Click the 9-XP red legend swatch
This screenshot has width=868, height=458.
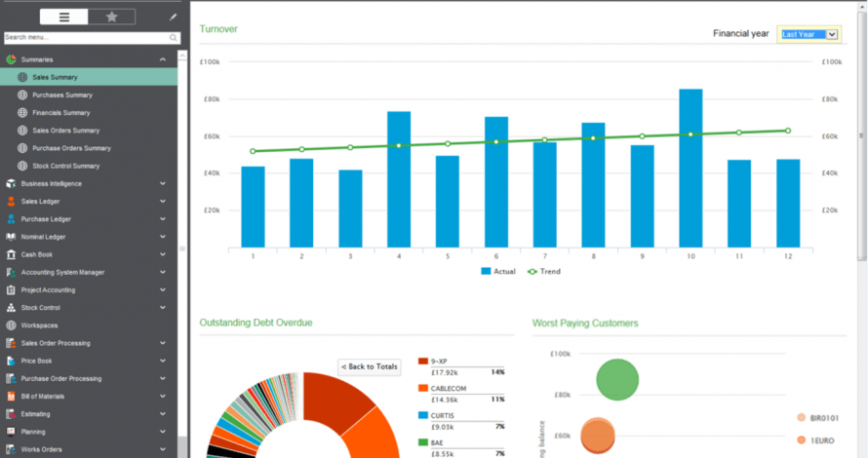tap(423, 362)
